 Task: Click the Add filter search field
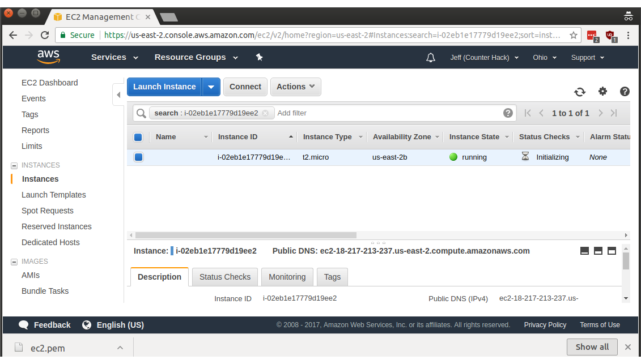coord(388,113)
